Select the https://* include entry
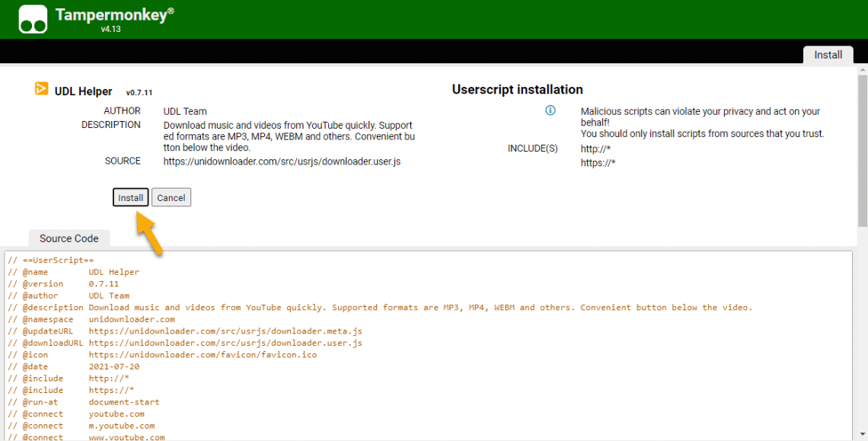Image resolution: width=868 pixels, height=441 pixels. [598, 163]
